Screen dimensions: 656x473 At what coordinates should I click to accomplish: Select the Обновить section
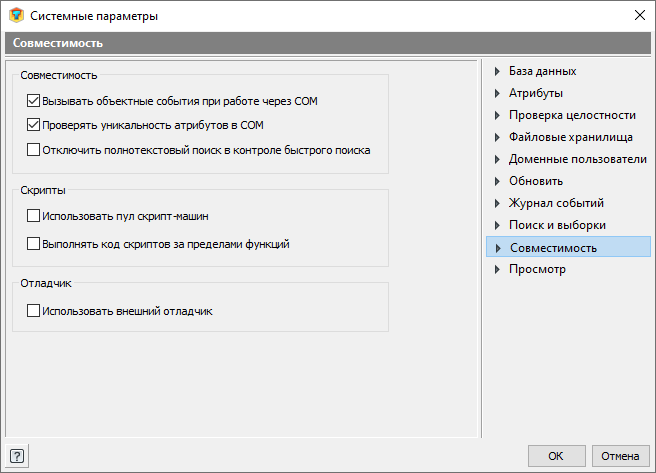point(536,181)
